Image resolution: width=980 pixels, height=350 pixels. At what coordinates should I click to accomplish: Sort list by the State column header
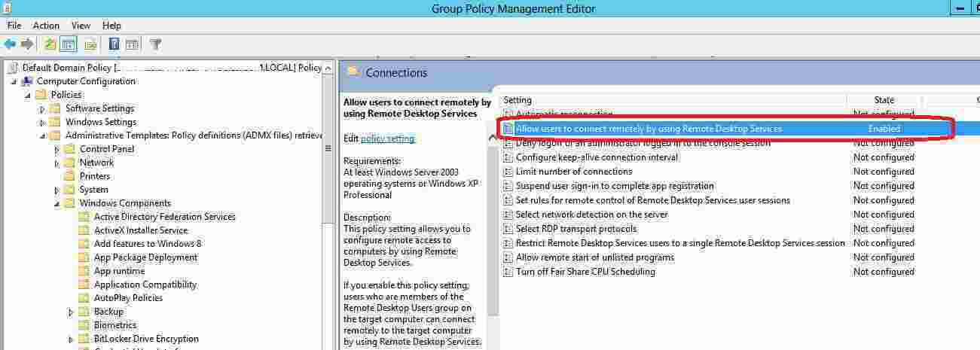884,100
